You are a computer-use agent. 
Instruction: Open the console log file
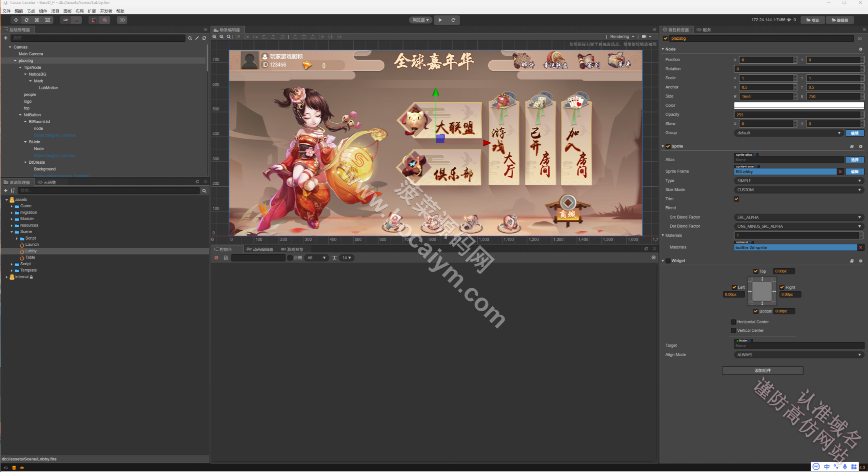coord(226,258)
